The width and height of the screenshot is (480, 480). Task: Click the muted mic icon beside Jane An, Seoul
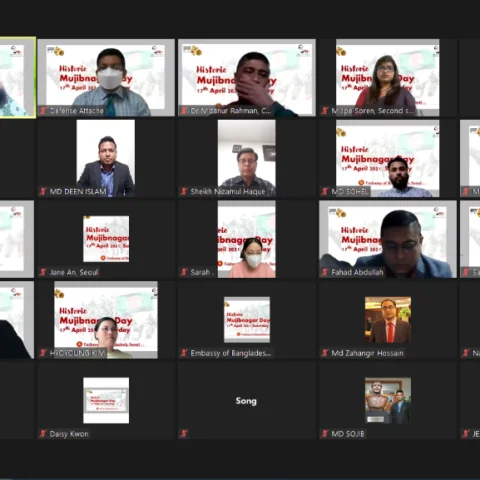click(x=43, y=272)
